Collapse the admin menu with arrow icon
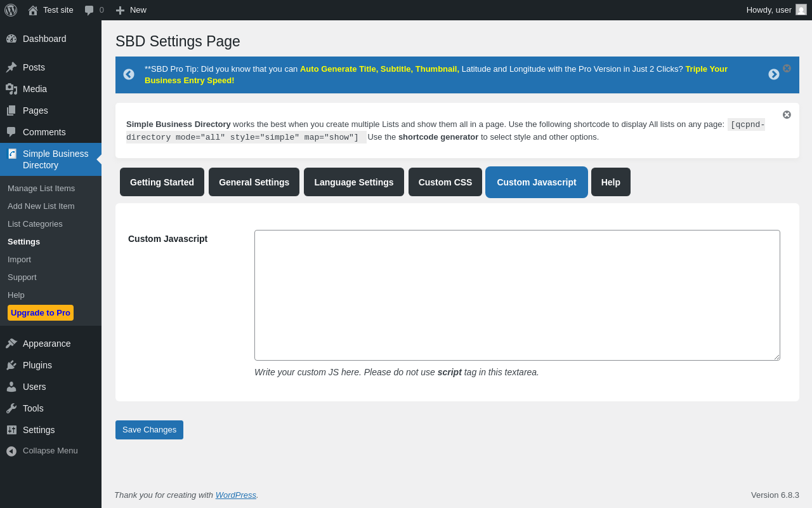The image size is (812, 508). 11,451
